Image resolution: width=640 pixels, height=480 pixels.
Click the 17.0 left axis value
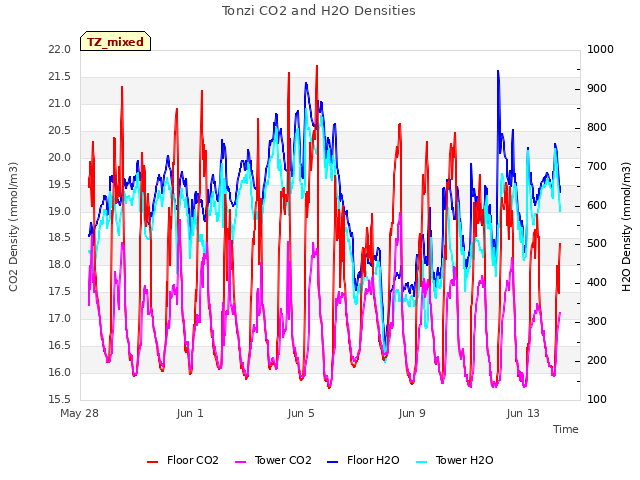[59, 319]
